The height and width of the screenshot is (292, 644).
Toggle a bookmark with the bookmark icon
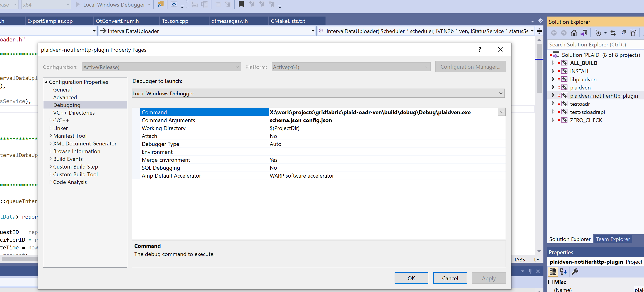point(241,4)
